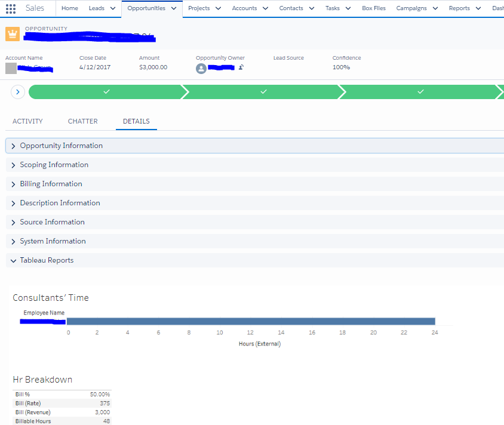Viewport: 504px width, 425px height.
Task: Switch to the Chatter tab
Action: [x=82, y=121]
